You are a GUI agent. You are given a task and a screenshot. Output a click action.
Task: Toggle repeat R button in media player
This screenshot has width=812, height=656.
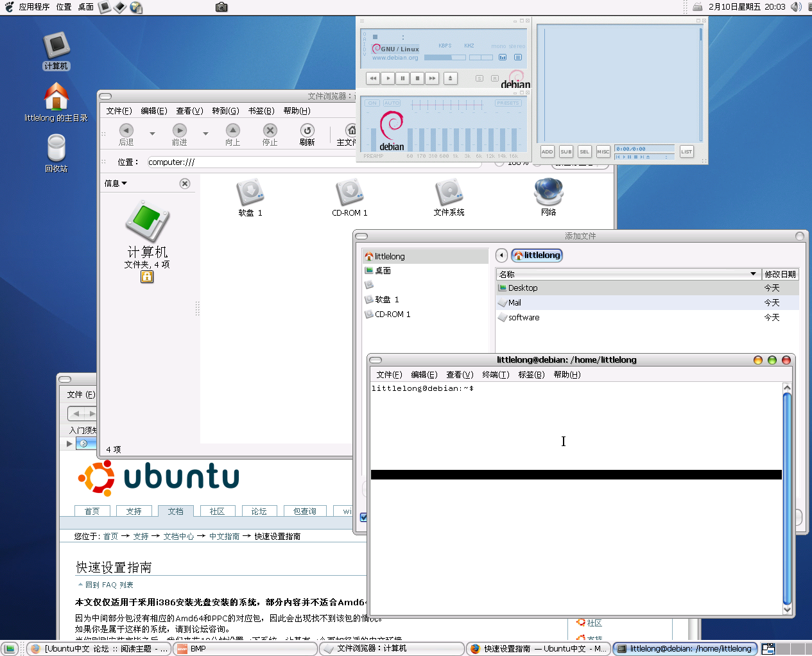point(495,78)
